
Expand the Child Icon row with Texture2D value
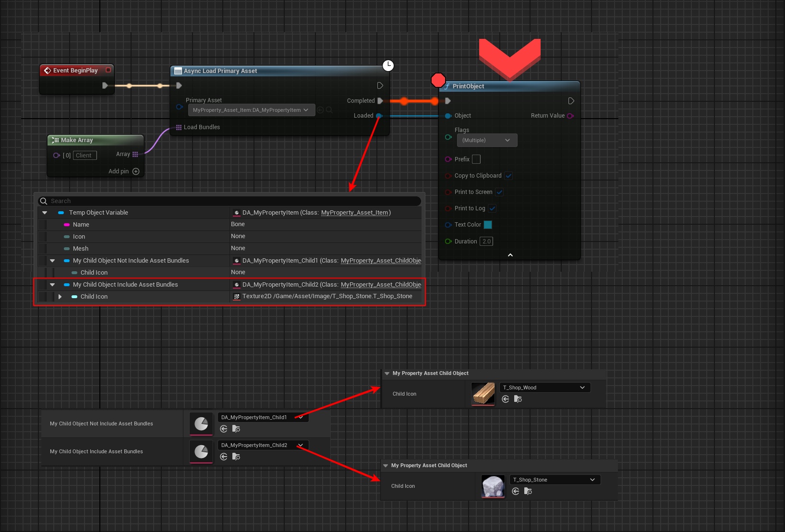pos(60,297)
